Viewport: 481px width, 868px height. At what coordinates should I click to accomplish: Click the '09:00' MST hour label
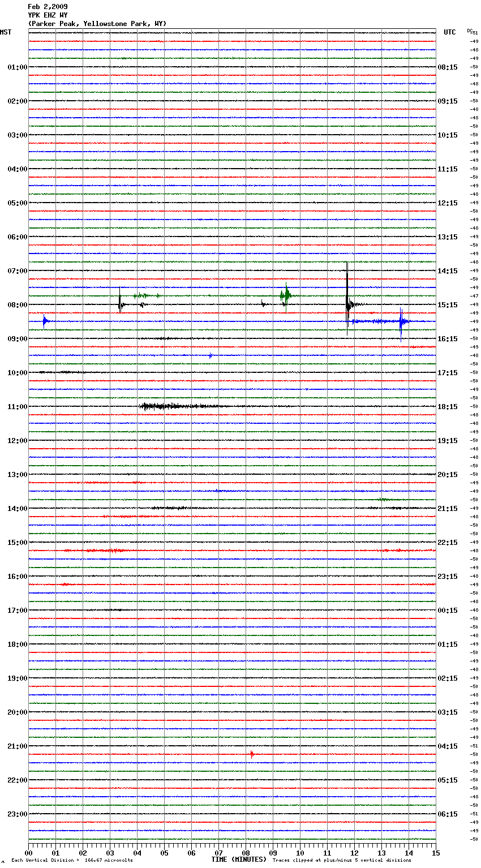18,339
